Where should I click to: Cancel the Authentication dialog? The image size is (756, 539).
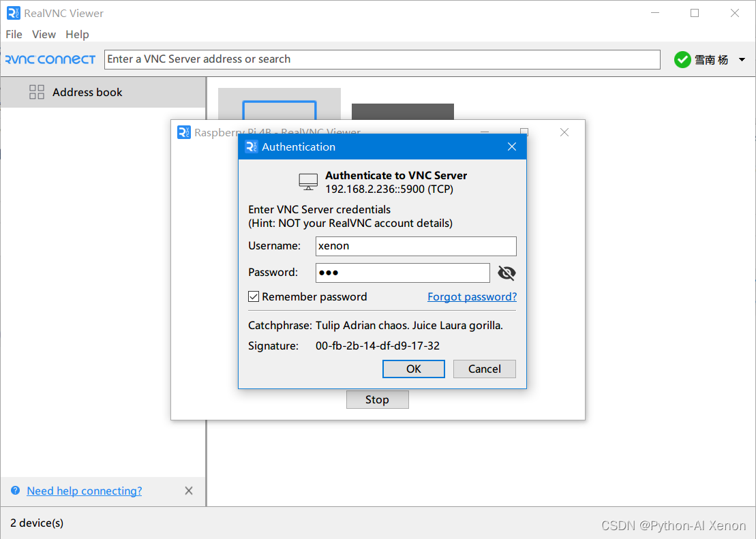pyautogui.click(x=484, y=369)
